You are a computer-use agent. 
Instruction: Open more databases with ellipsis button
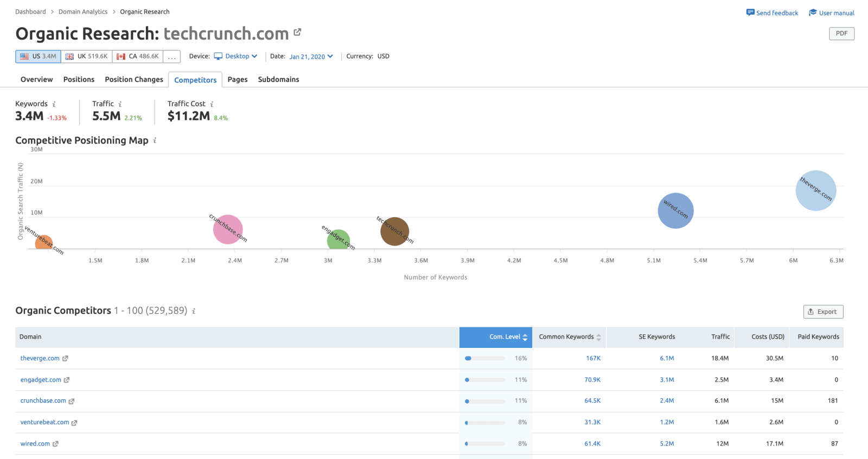point(172,56)
